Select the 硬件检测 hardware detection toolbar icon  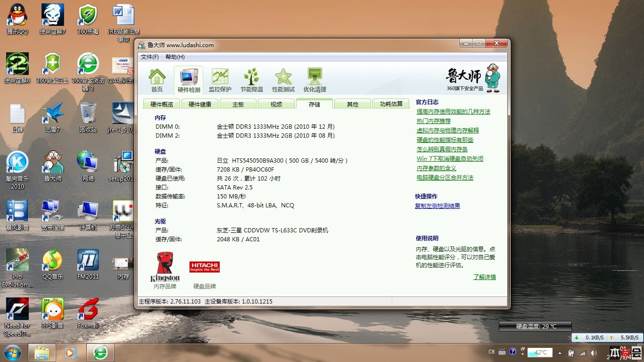(189, 81)
